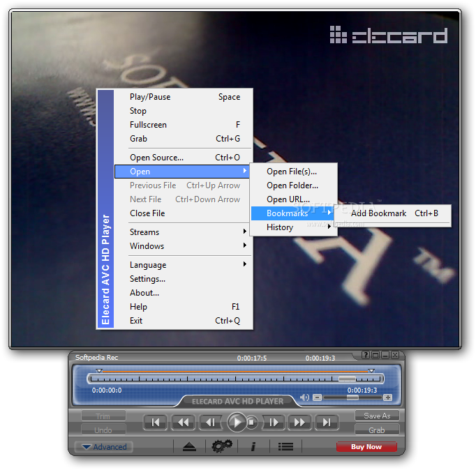Select Help F1 menu item
Image resolution: width=476 pixels, height=470 pixels.
point(183,307)
